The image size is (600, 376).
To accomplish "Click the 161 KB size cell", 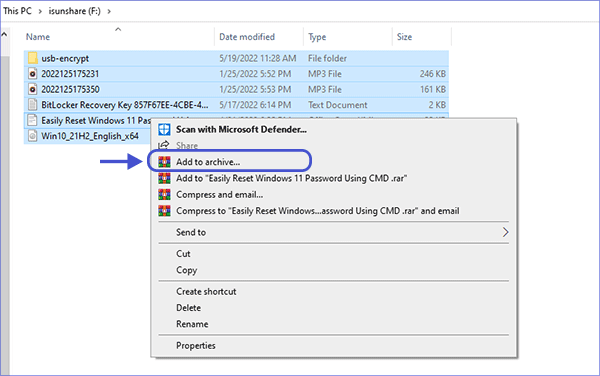I will coord(433,90).
